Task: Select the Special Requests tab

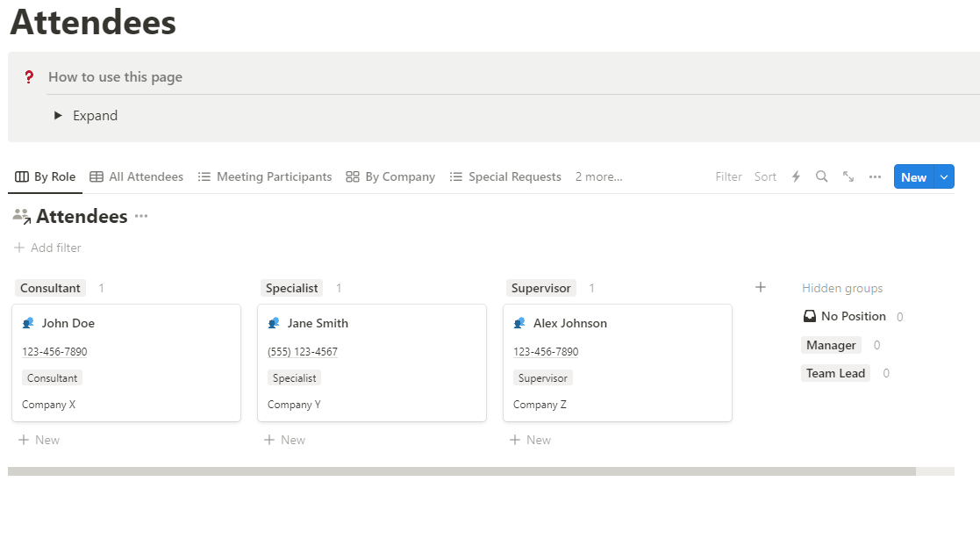Action: (x=505, y=176)
